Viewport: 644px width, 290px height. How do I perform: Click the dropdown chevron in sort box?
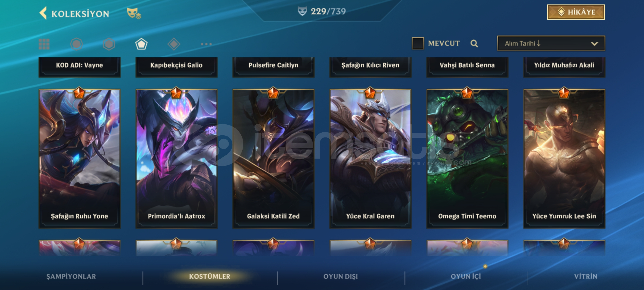[594, 44]
